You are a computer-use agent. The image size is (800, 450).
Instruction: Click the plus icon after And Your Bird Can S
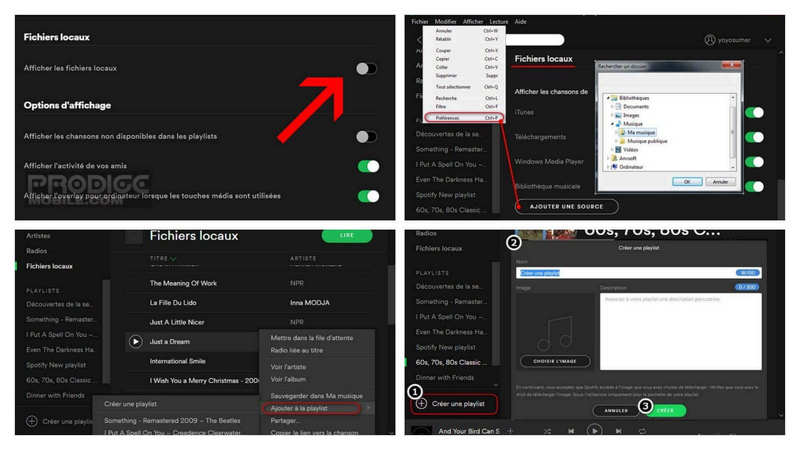(510, 431)
